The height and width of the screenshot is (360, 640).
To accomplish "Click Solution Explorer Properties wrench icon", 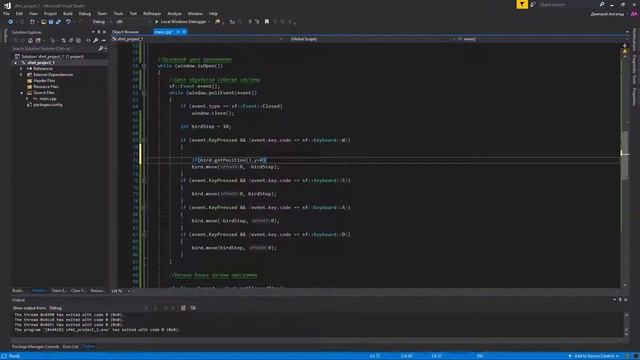I will click(x=96, y=40).
